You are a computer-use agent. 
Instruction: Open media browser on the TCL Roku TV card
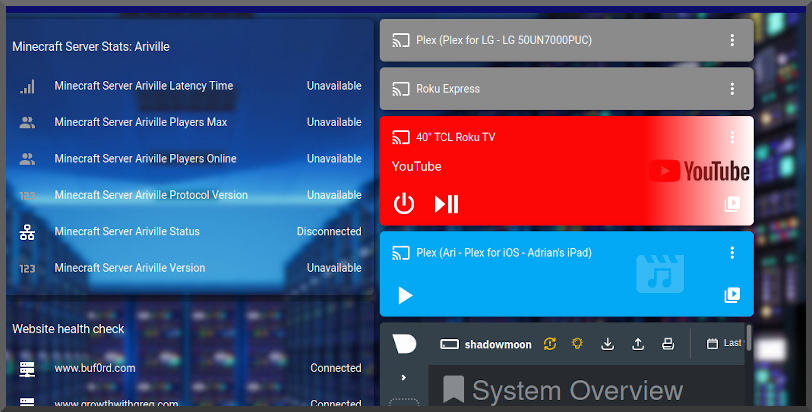tap(732, 204)
